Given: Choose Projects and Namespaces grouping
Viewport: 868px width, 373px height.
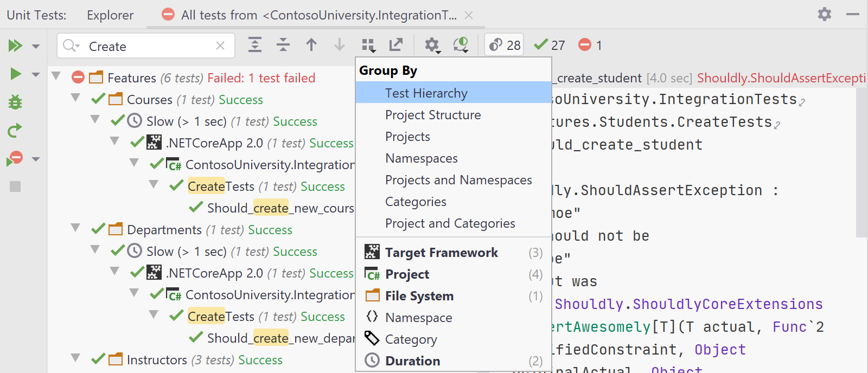Looking at the screenshot, I should click(454, 180).
